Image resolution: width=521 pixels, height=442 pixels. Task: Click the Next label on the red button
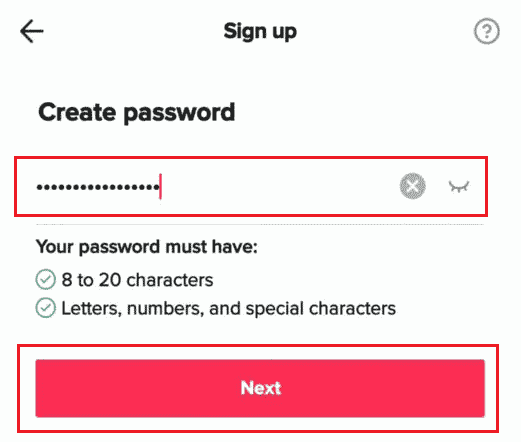pos(261,388)
